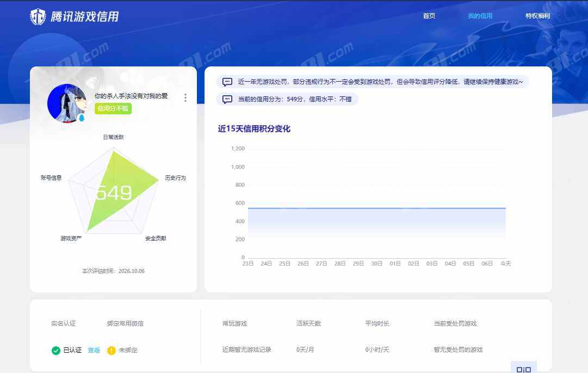The width and height of the screenshot is (588, 373).
Task: Open the three-dot menu on profile card
Action: 185,97
